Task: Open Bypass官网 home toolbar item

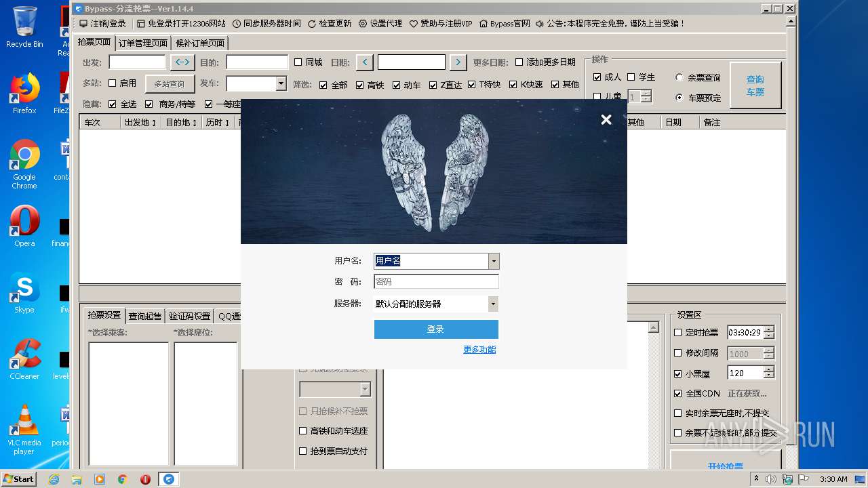Action: tap(505, 23)
